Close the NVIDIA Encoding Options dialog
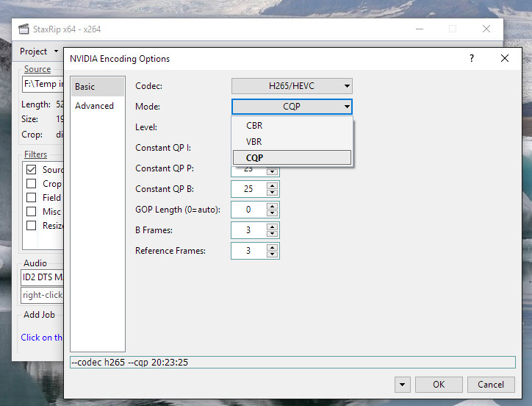 pos(504,58)
